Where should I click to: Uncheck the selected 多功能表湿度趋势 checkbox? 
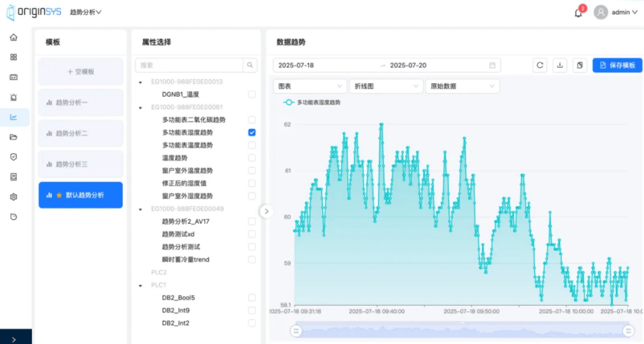click(x=252, y=133)
